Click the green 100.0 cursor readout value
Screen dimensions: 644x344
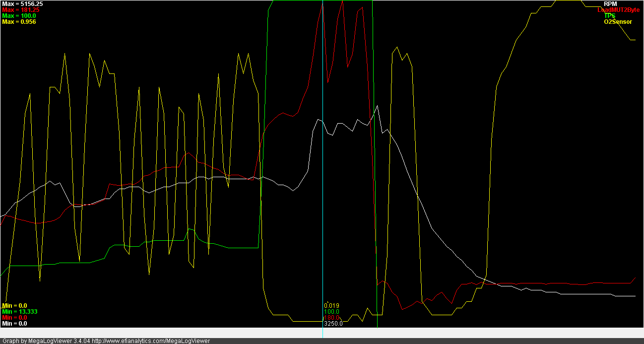(332, 312)
